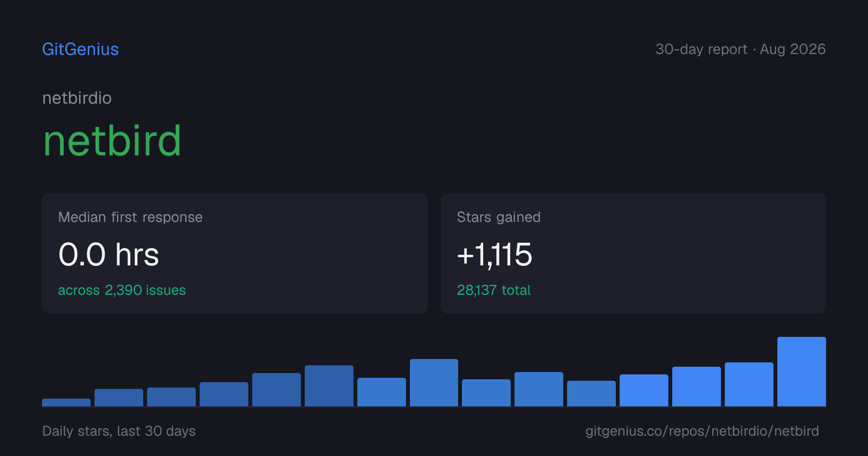Open the gitgenius.co/repos/netbirdio/netbird URL
The image size is (868, 456).
[702, 431]
